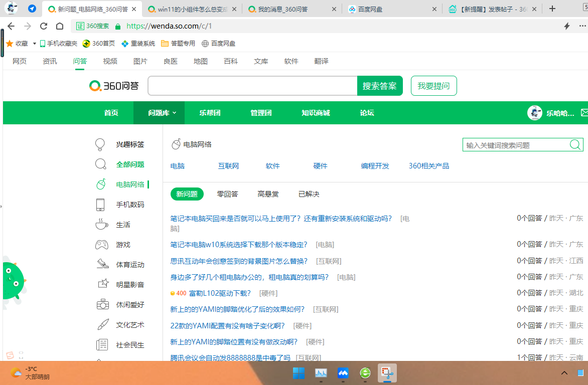Click the user avatar in green navbar

point(534,113)
